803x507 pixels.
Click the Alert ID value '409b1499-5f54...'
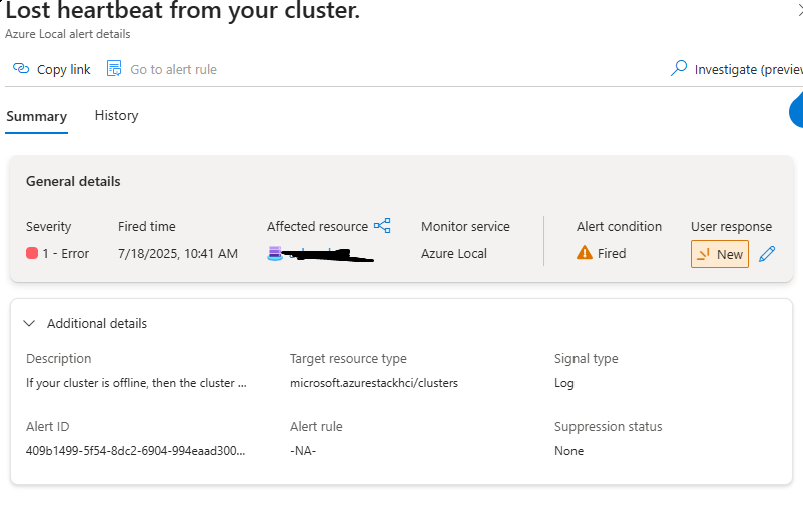pyautogui.click(x=135, y=451)
